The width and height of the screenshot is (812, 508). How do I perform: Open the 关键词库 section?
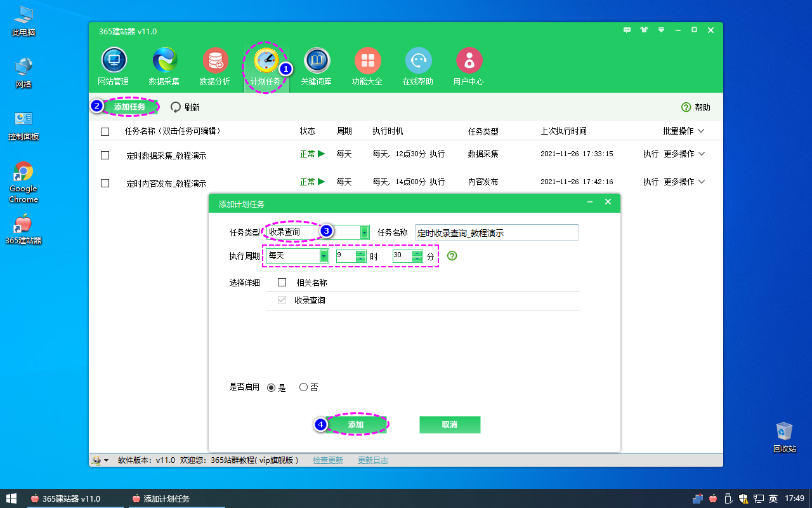click(317, 67)
